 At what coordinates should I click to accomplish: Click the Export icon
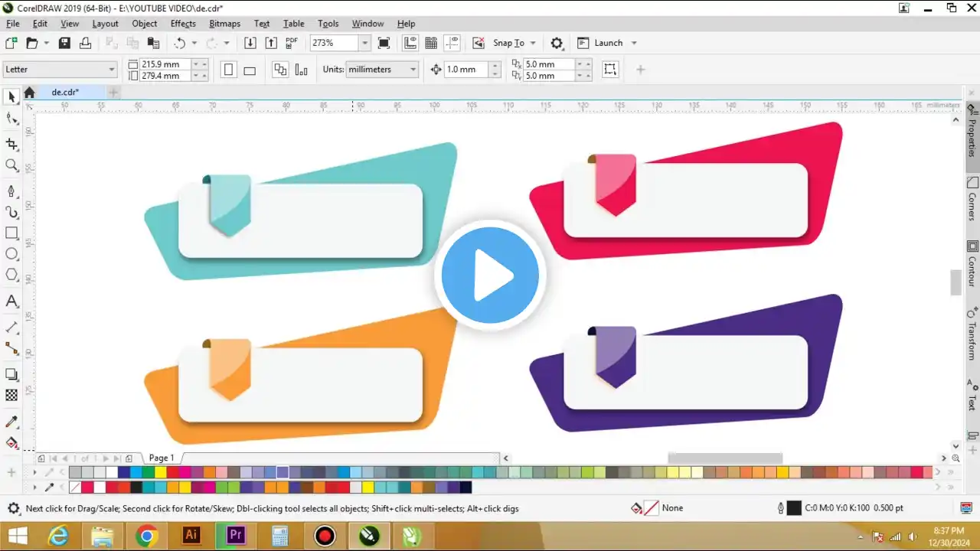pos(270,43)
